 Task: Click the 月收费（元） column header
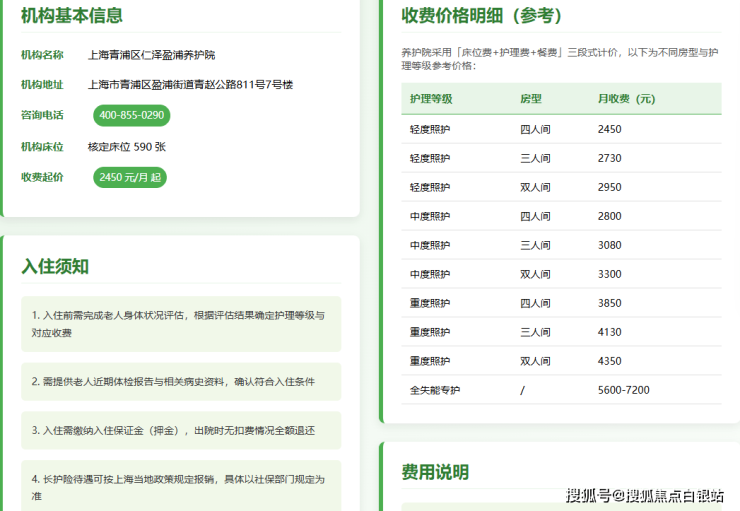(x=627, y=99)
